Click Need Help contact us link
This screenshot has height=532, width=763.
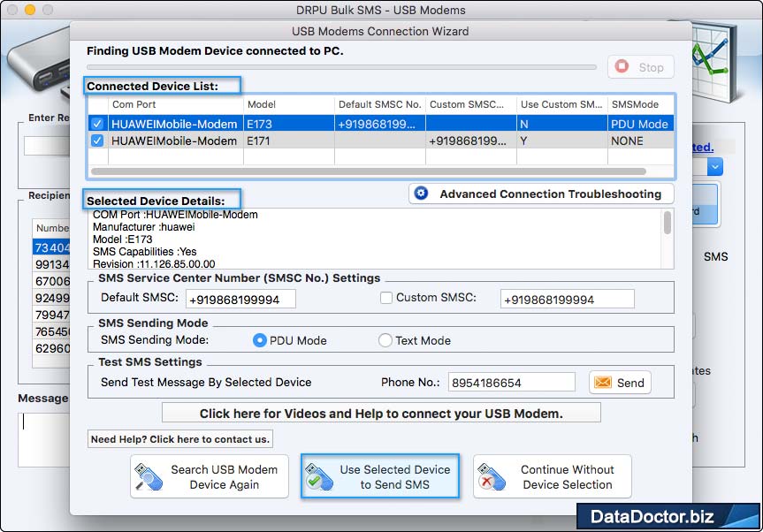(x=180, y=439)
